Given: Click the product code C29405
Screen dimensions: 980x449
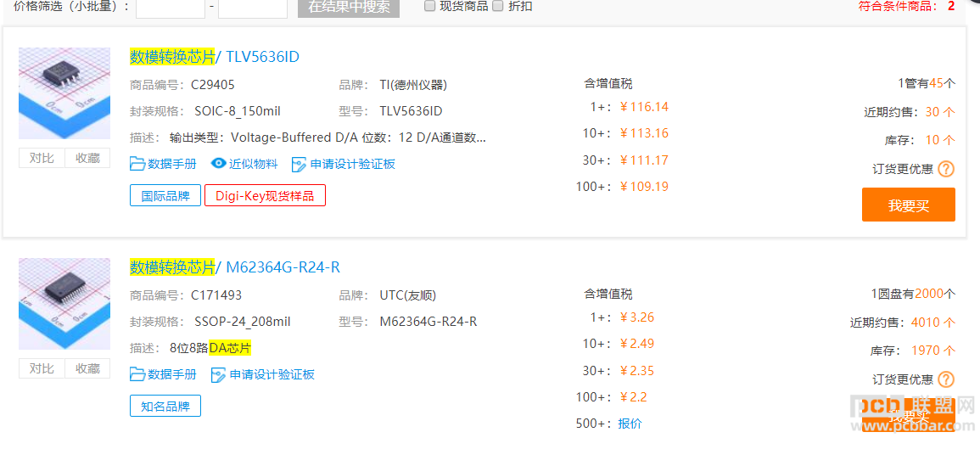Looking at the screenshot, I should pos(212,85).
